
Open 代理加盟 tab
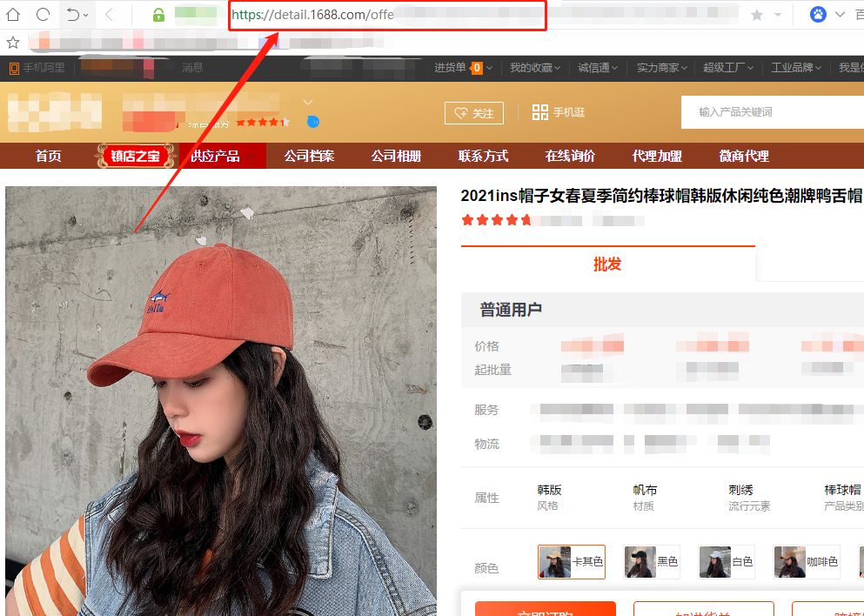coord(657,156)
